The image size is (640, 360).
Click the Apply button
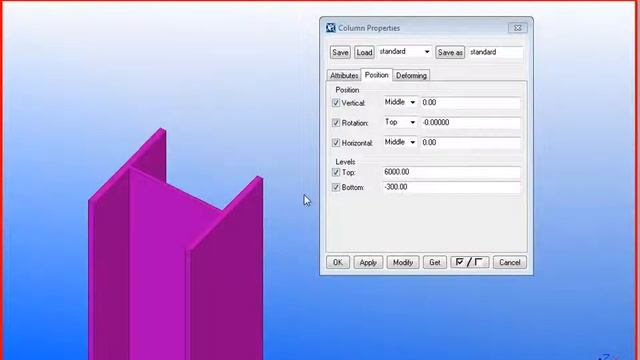(368, 262)
